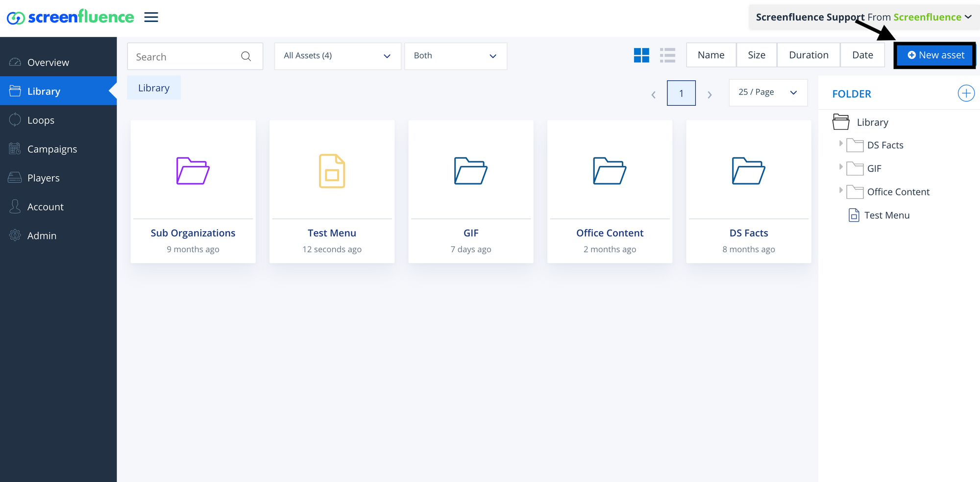The height and width of the screenshot is (482, 980).
Task: Open the Office Content folder card icon
Action: click(610, 171)
